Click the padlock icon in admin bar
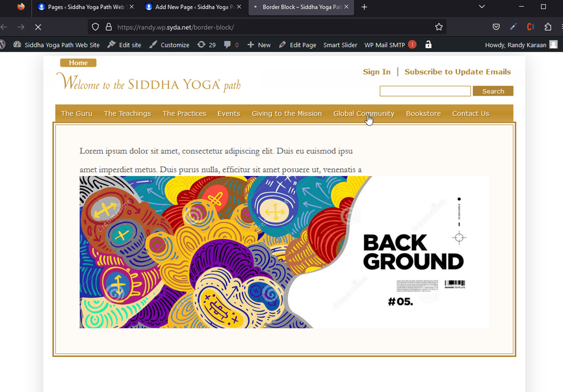 click(428, 45)
